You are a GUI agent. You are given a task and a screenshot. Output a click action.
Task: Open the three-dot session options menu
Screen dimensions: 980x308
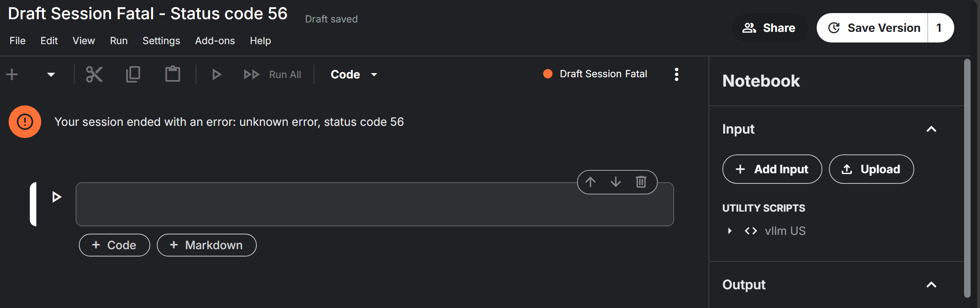[x=677, y=74]
